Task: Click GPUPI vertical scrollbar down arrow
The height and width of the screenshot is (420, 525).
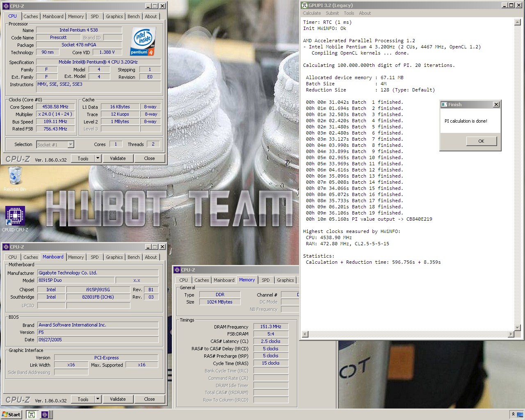Action: click(x=518, y=328)
